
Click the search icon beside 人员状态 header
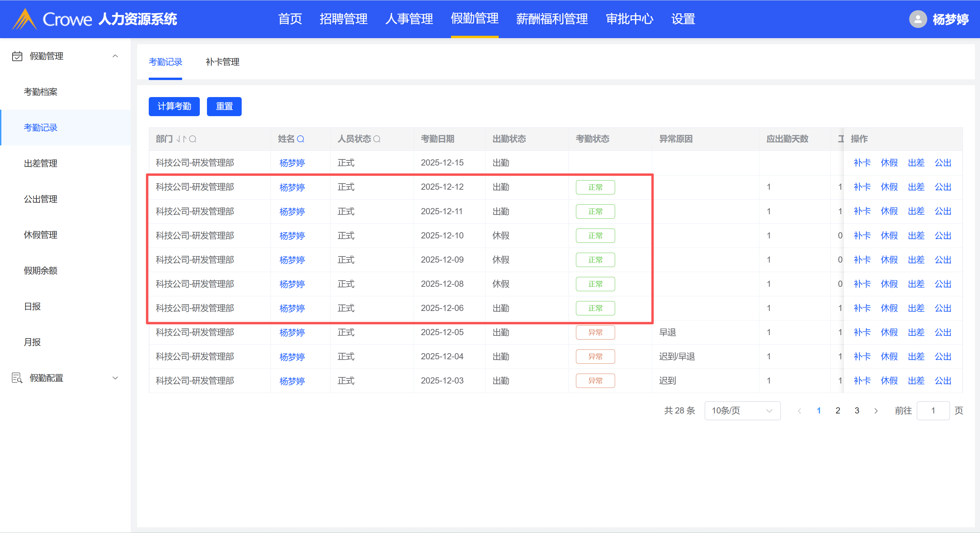pos(376,139)
